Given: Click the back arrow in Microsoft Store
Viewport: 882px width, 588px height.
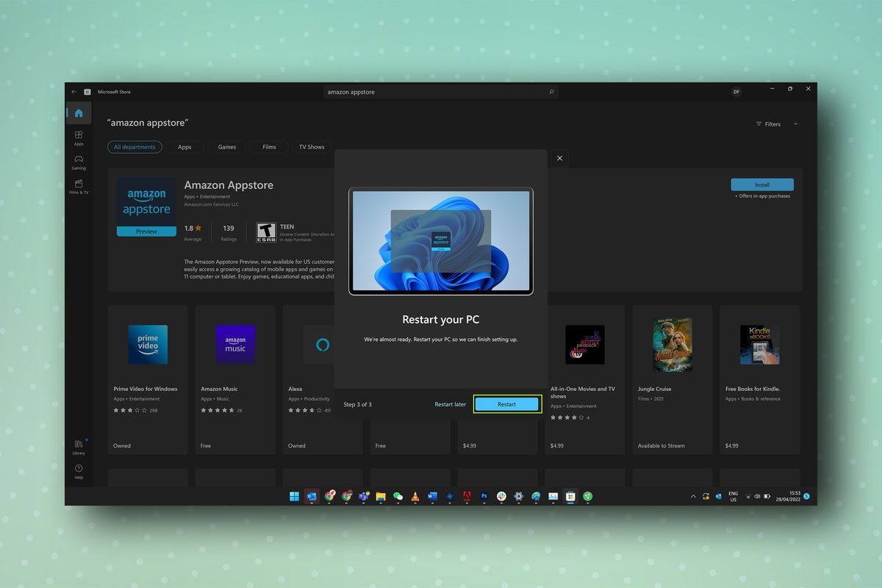Looking at the screenshot, I should (73, 91).
